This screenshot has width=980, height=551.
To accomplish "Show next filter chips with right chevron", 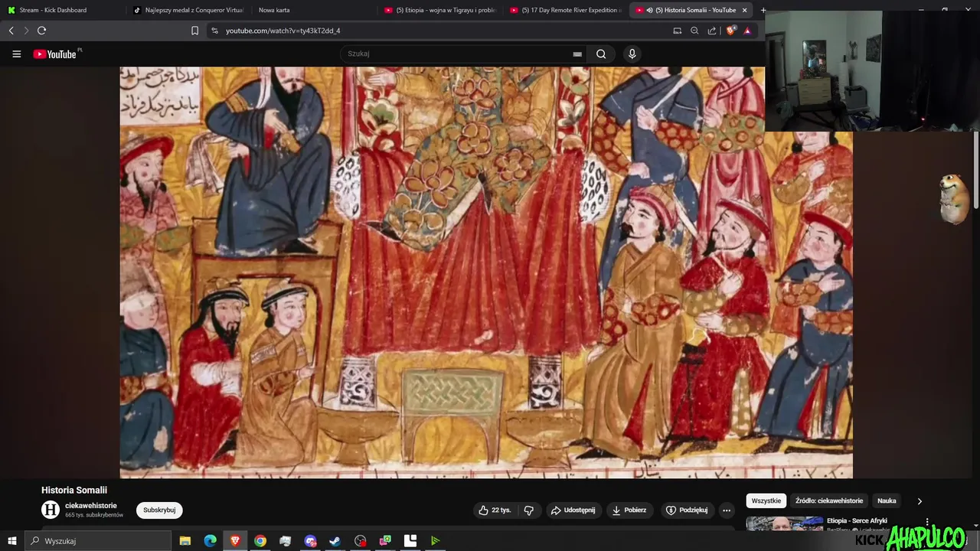I will point(920,501).
